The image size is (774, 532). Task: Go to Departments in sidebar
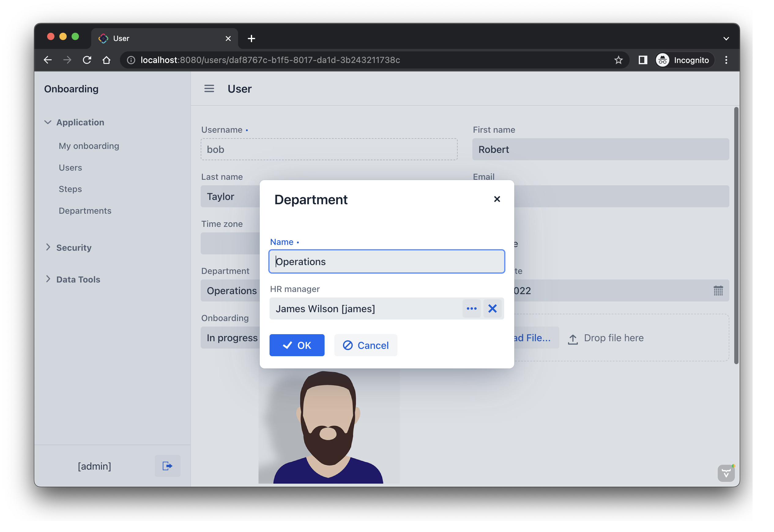[x=85, y=211]
